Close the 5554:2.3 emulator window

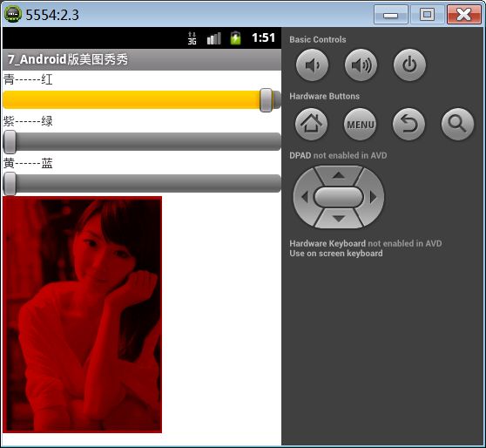point(463,15)
